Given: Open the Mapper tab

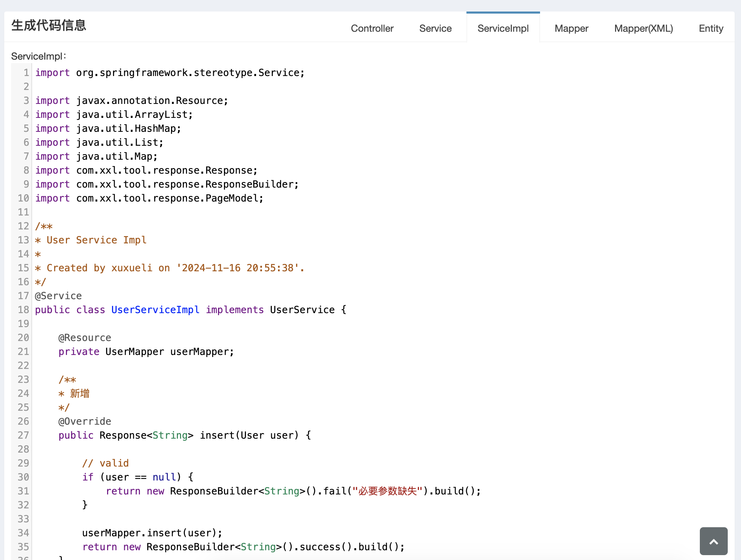Looking at the screenshot, I should tap(571, 28).
